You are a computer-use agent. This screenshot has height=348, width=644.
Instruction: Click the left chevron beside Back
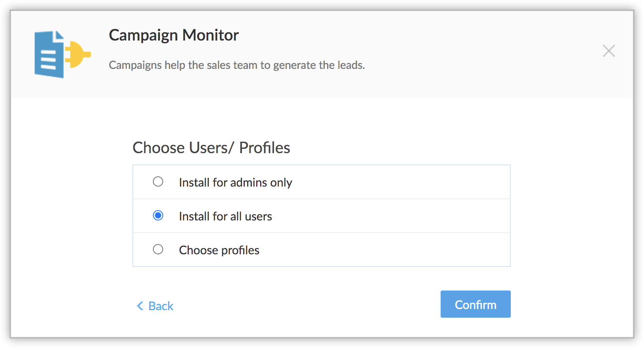pyautogui.click(x=140, y=306)
